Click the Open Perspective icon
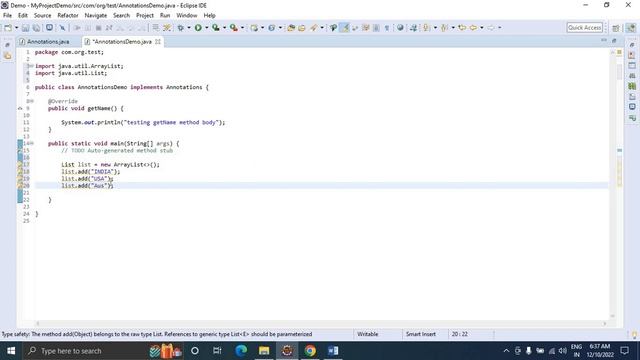The width and height of the screenshot is (640, 360). click(616, 28)
